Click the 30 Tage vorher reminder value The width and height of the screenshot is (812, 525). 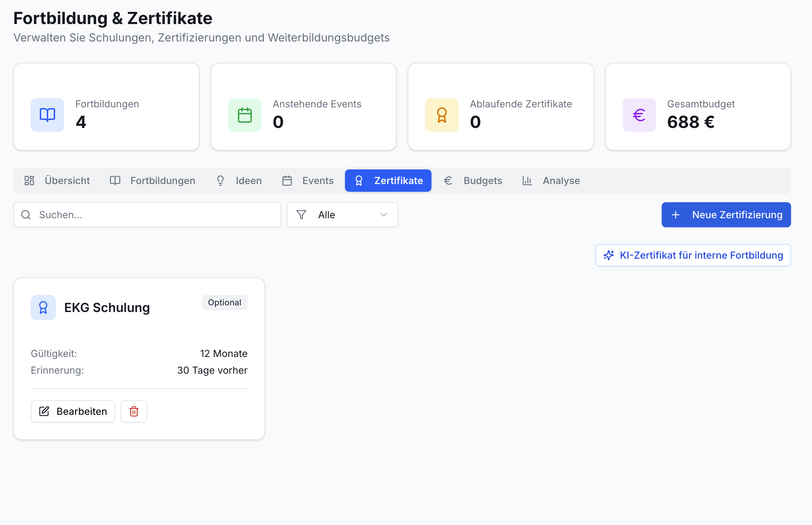(x=212, y=370)
